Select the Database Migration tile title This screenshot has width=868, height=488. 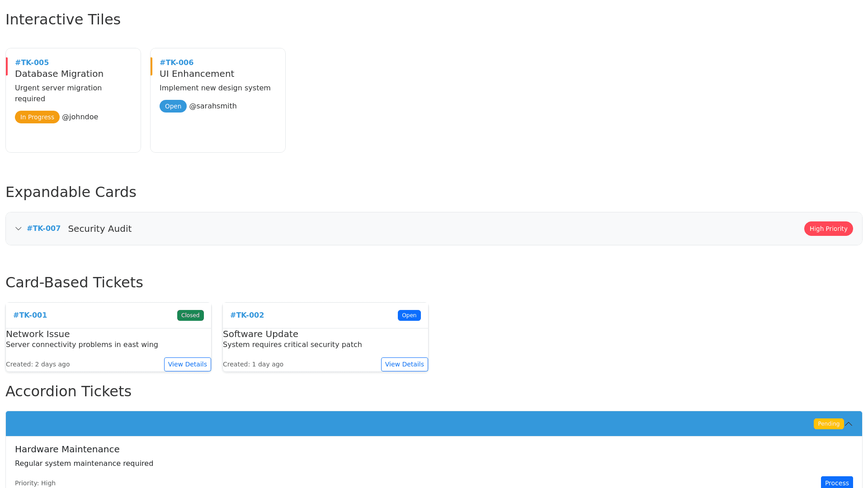pyautogui.click(x=59, y=74)
